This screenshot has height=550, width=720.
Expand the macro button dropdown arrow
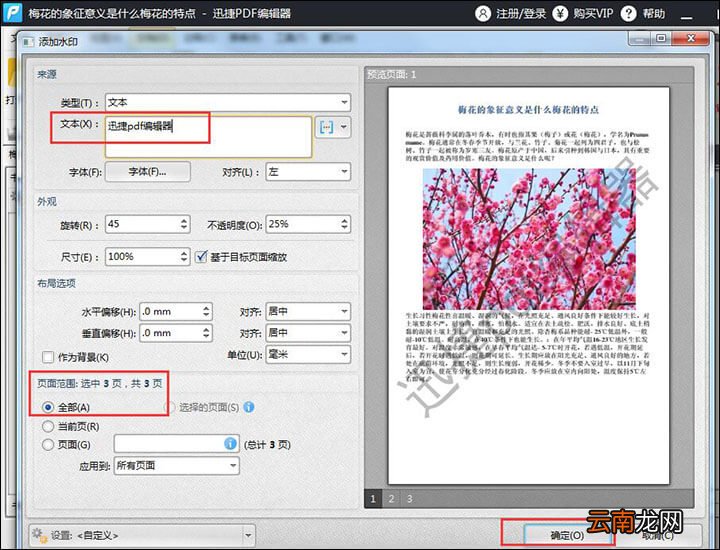click(343, 127)
